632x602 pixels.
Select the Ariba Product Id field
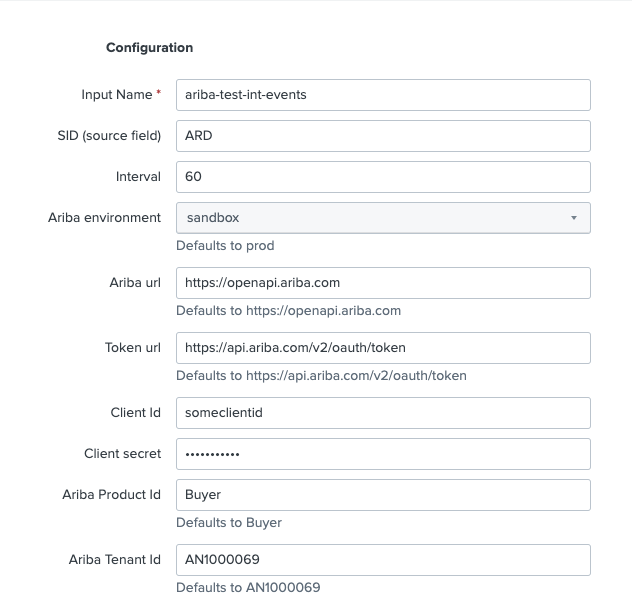(383, 495)
